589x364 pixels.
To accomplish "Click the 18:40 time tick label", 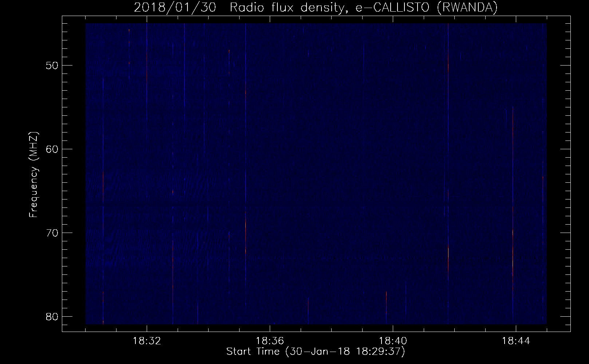I will (x=393, y=341).
